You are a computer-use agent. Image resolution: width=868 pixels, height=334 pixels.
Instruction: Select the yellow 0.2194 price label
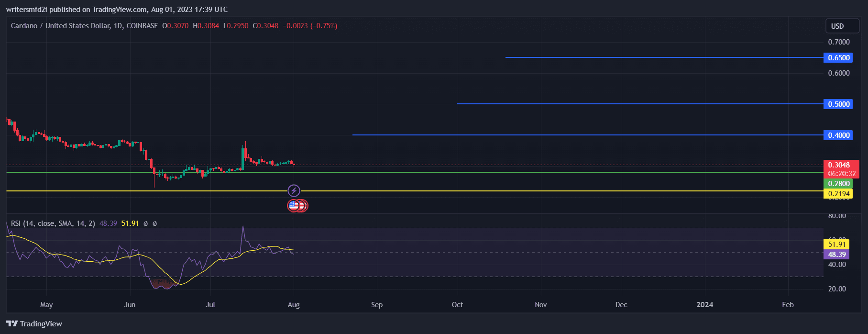pyautogui.click(x=838, y=194)
